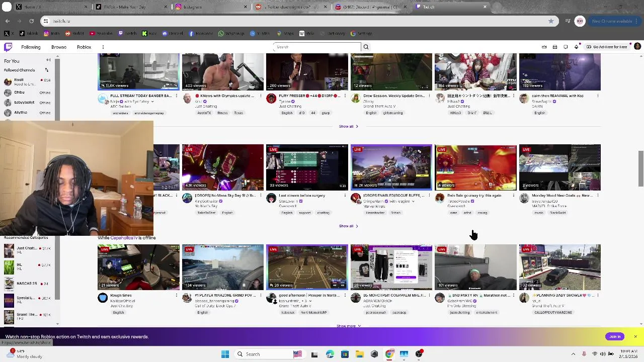This screenshot has height=362, width=644.
Task: Switch to the Instagram browser tab
Action: pos(210,7)
